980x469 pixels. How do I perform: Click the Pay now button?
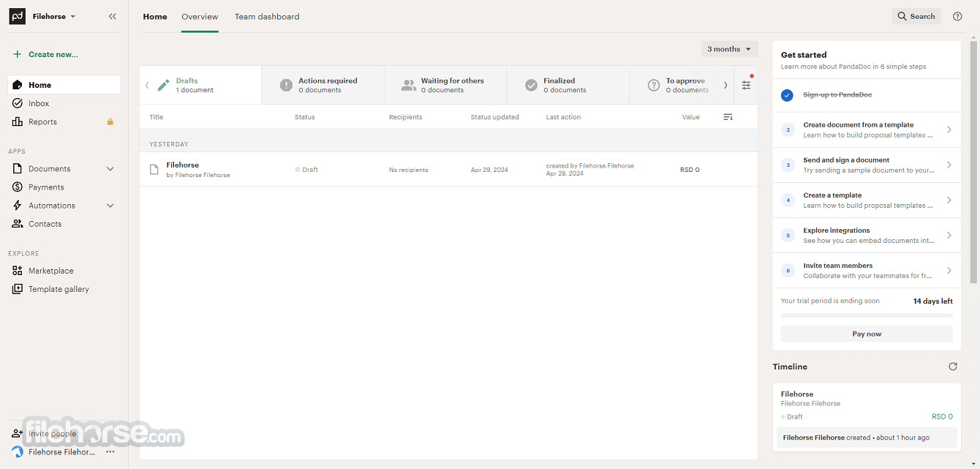tap(867, 334)
